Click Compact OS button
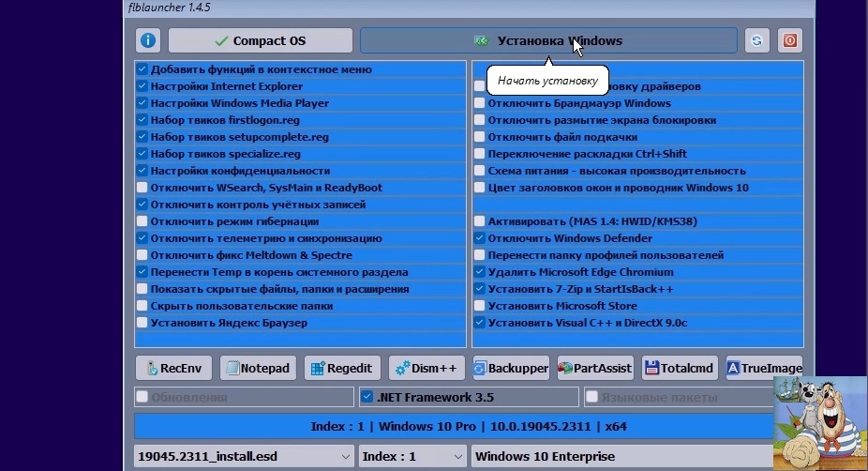This screenshot has height=471, width=868. coord(261,40)
